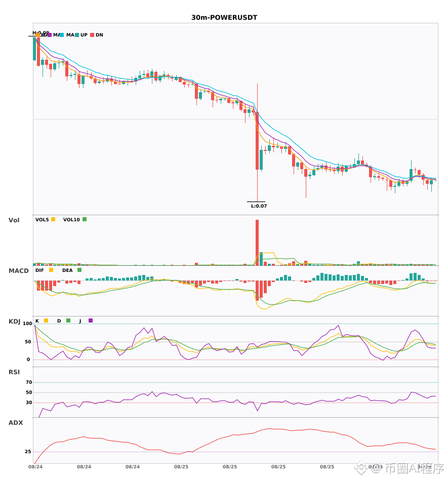Click the 30m-POWERUSDT chart title
The image size is (448, 481).
point(224,18)
